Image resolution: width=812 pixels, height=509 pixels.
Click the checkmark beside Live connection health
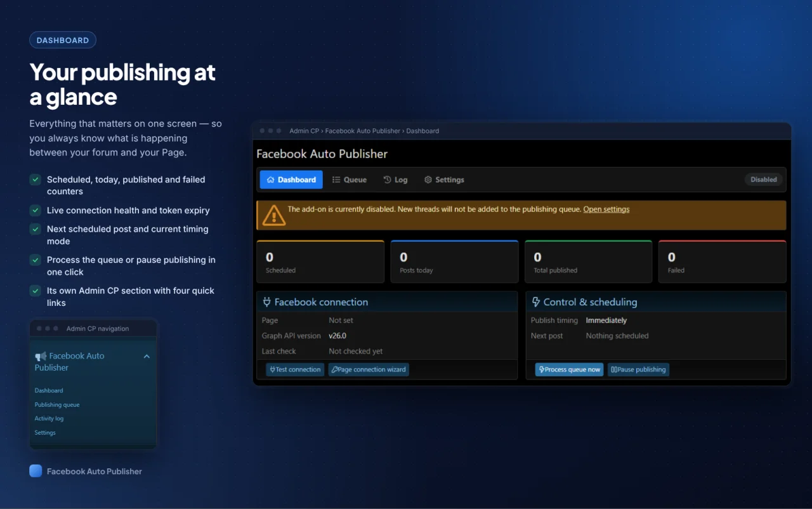(36, 210)
